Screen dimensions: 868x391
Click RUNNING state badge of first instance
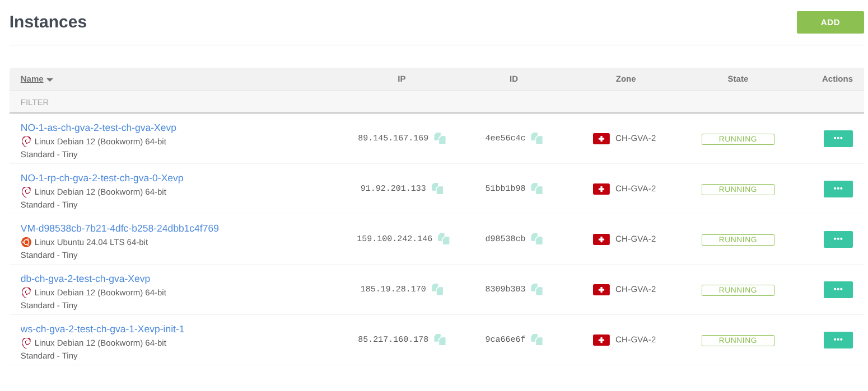click(738, 139)
